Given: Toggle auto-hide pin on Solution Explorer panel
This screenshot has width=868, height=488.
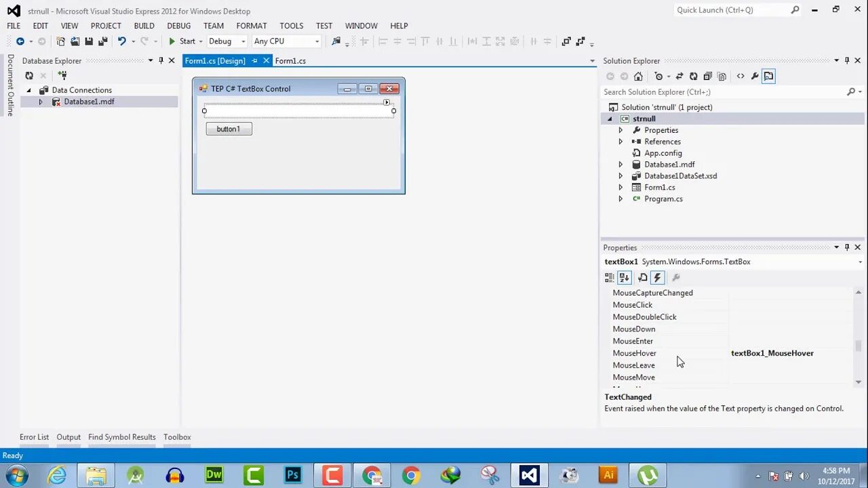Looking at the screenshot, I should tap(847, 60).
